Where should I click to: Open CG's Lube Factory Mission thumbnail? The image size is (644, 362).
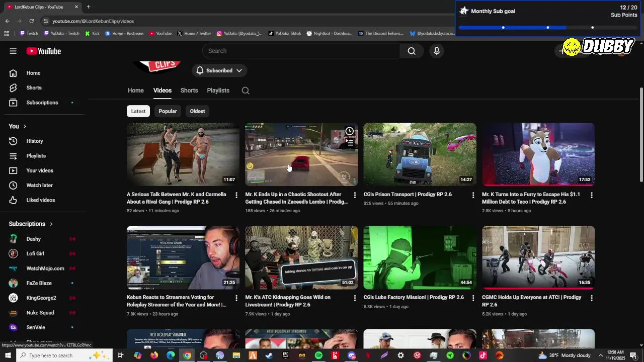click(x=420, y=257)
